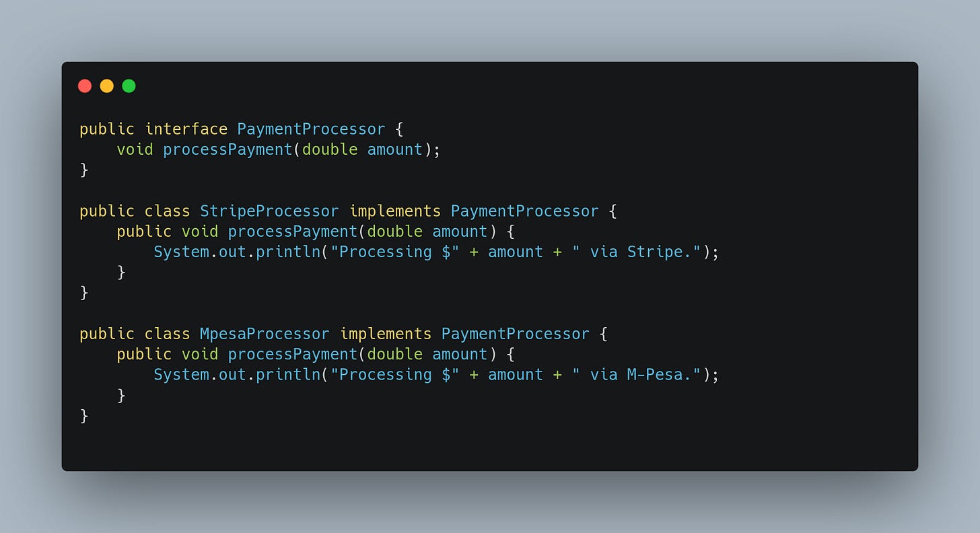Image resolution: width=980 pixels, height=533 pixels.
Task: Click the implements keyword in StripeProcessor line
Action: (x=395, y=211)
